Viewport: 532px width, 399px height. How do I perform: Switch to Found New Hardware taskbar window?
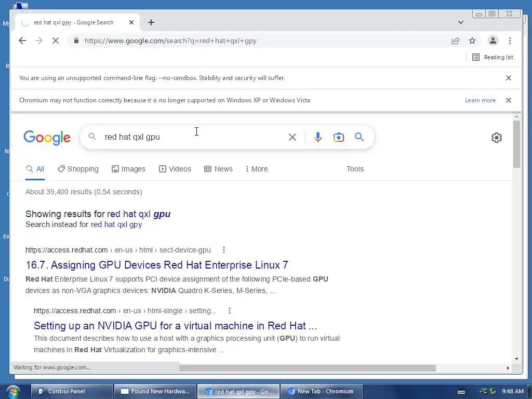click(x=155, y=391)
